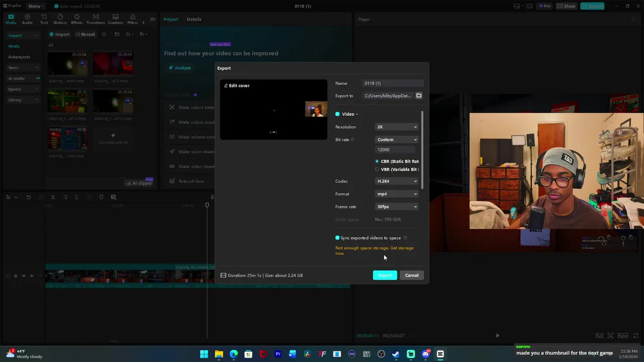Image resolution: width=644 pixels, height=362 pixels.
Task: Click the Cancel button
Action: [412, 275]
